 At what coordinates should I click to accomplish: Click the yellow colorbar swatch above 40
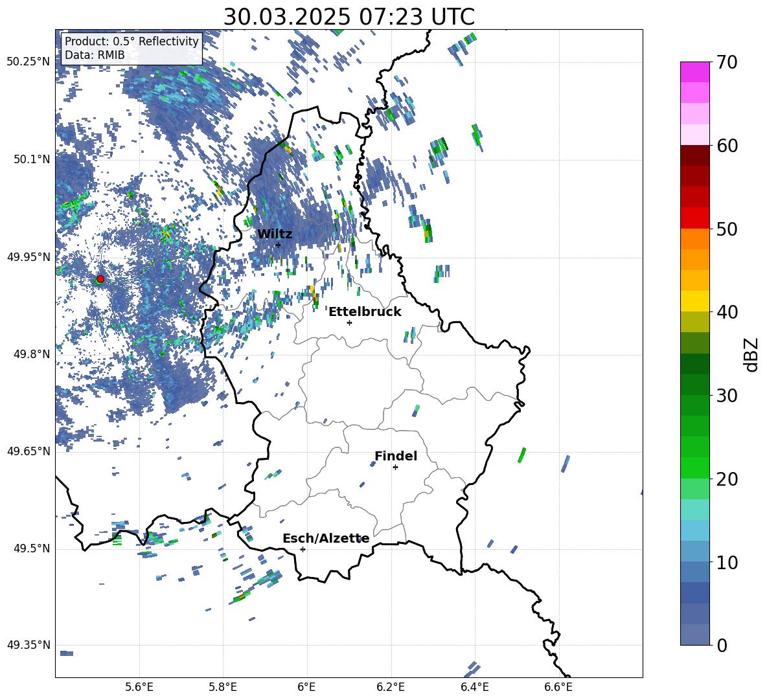[694, 301]
